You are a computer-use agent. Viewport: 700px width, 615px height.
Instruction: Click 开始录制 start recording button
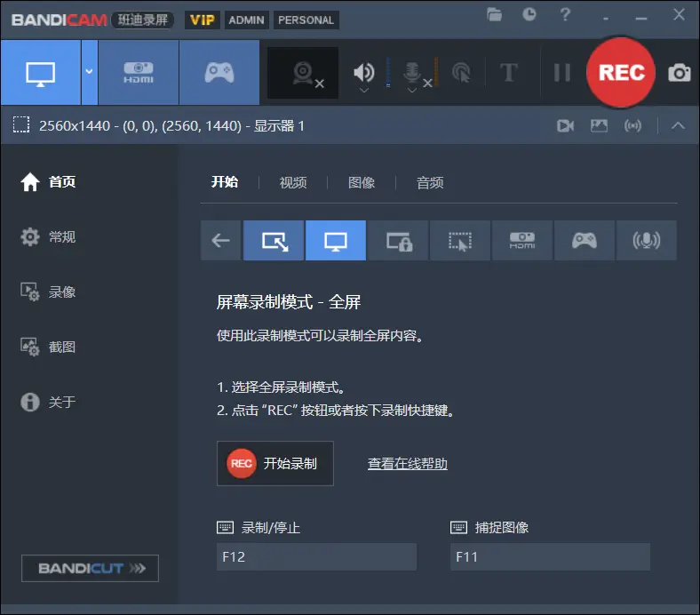[275, 464]
